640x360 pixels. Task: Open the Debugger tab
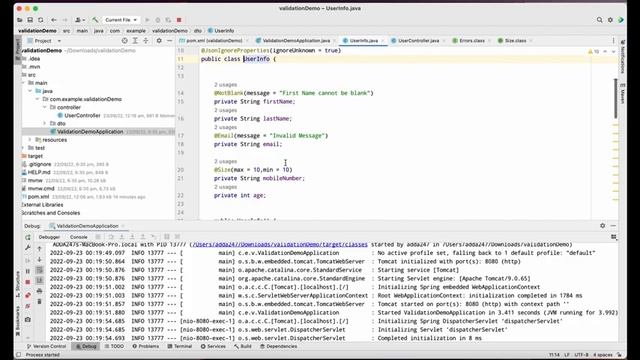point(49,237)
